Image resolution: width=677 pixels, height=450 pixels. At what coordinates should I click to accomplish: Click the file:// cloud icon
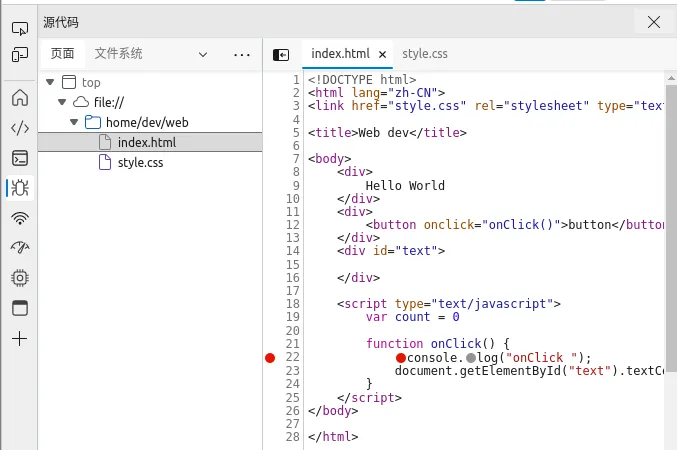(81, 102)
